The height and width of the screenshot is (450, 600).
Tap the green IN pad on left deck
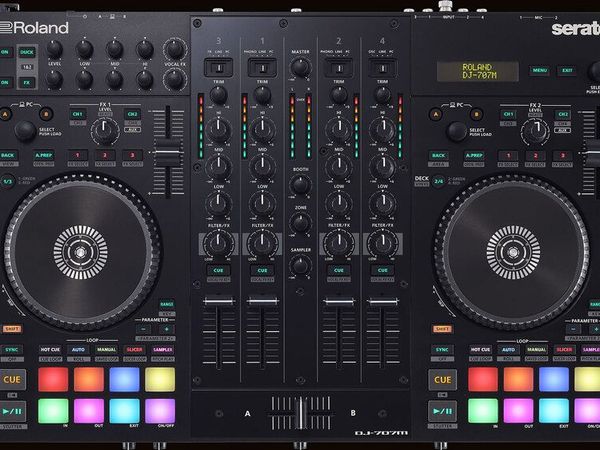(53, 411)
